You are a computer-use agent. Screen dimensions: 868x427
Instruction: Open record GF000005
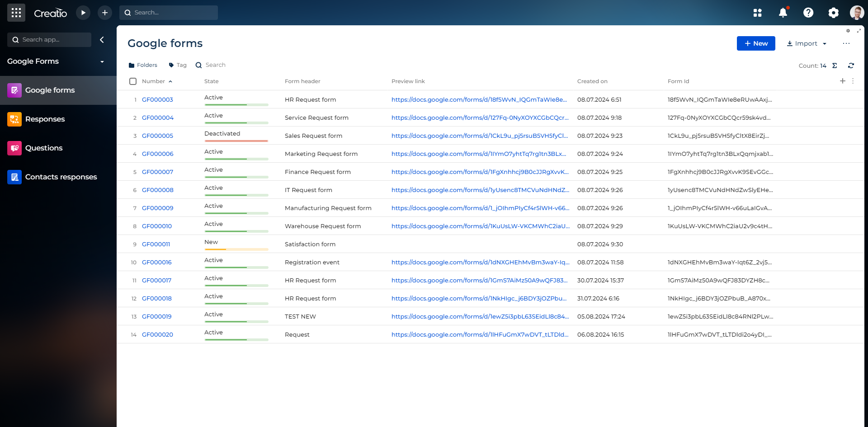click(x=157, y=136)
